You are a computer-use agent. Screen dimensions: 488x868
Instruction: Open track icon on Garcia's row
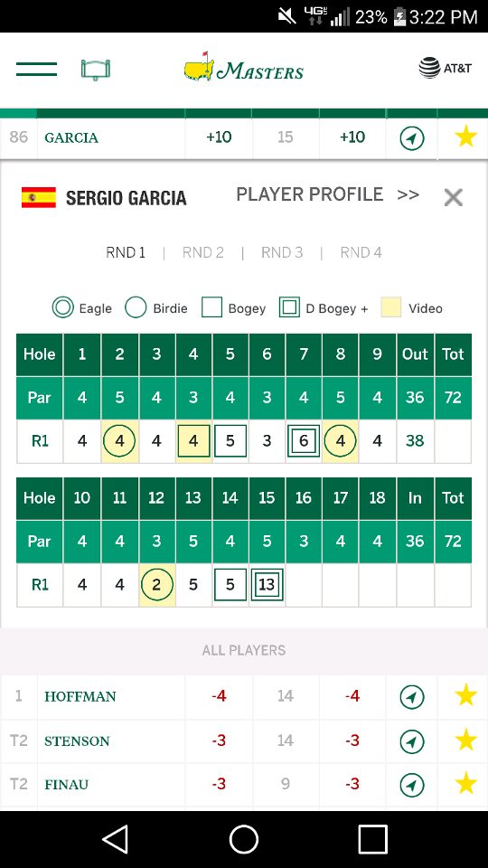[412, 137]
